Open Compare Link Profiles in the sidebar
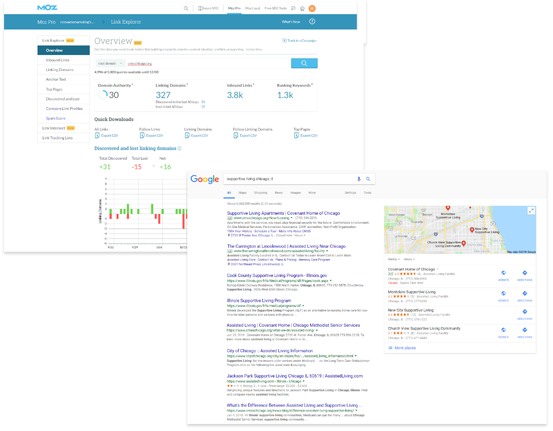Viewport: 553px width, 431px height. tap(64, 109)
